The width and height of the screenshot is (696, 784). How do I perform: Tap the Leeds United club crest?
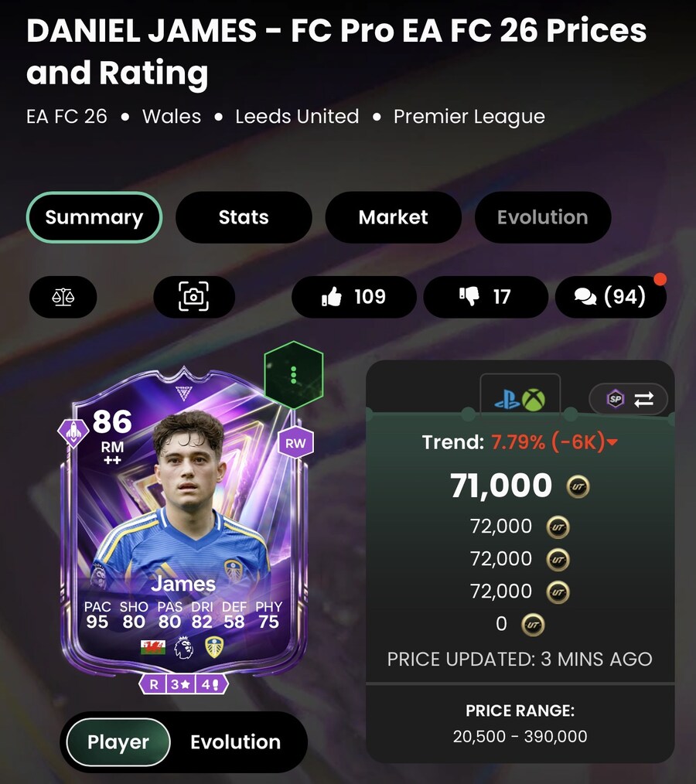pos(214,647)
